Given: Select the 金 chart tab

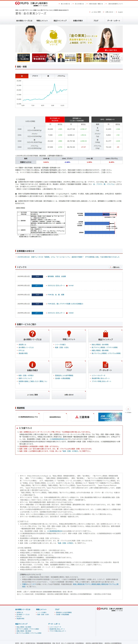Looking at the screenshot, I should (22, 76).
